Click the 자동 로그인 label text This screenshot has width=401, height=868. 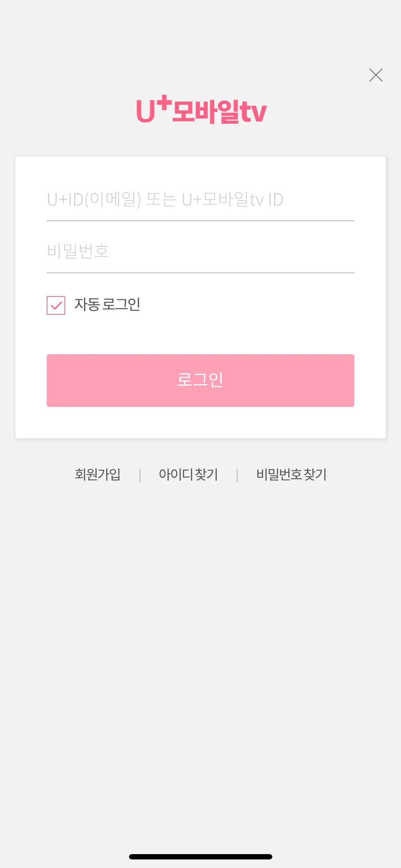click(107, 305)
